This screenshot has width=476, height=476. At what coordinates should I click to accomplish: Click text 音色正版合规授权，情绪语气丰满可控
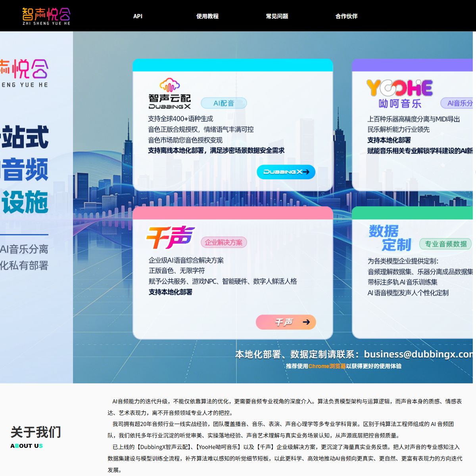[201, 129]
